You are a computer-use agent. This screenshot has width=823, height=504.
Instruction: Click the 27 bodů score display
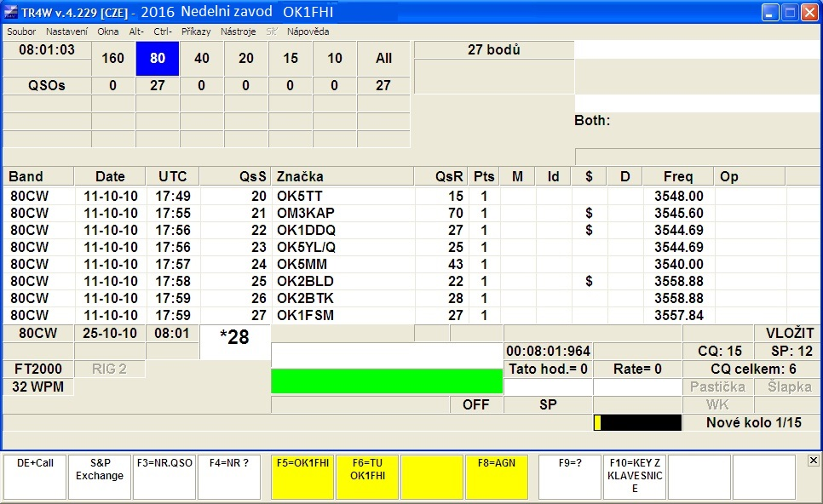[494, 50]
